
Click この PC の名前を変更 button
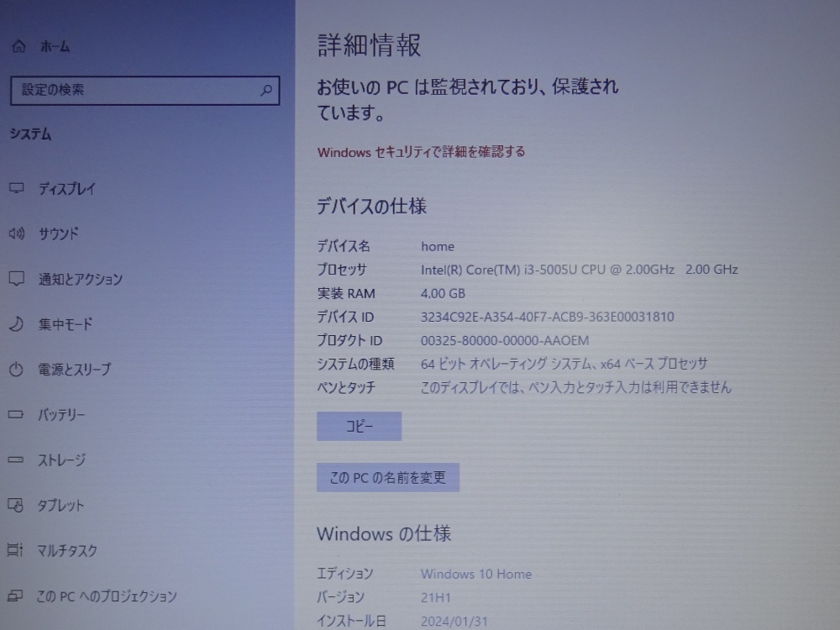[x=387, y=476]
